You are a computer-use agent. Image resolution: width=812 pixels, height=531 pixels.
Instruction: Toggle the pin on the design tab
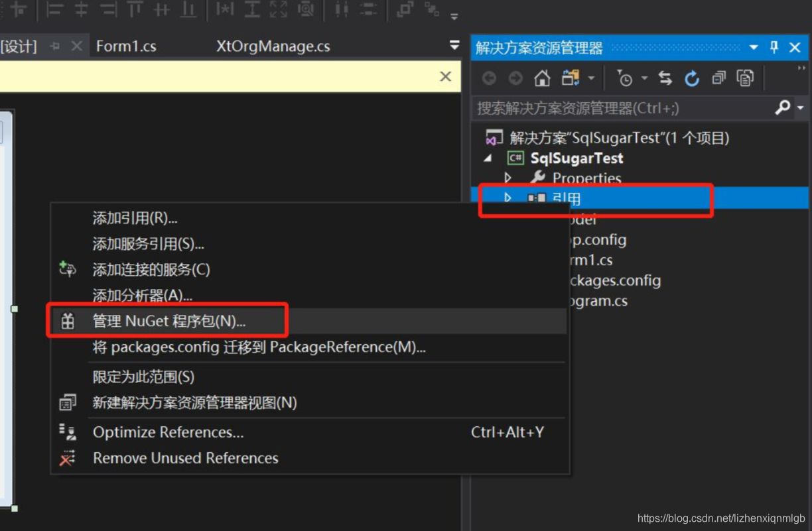pos(55,46)
